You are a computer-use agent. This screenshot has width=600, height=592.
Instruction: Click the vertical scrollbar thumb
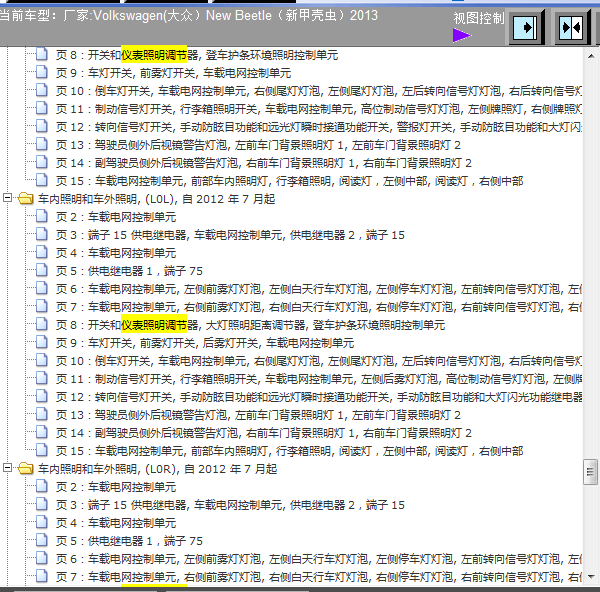click(590, 472)
